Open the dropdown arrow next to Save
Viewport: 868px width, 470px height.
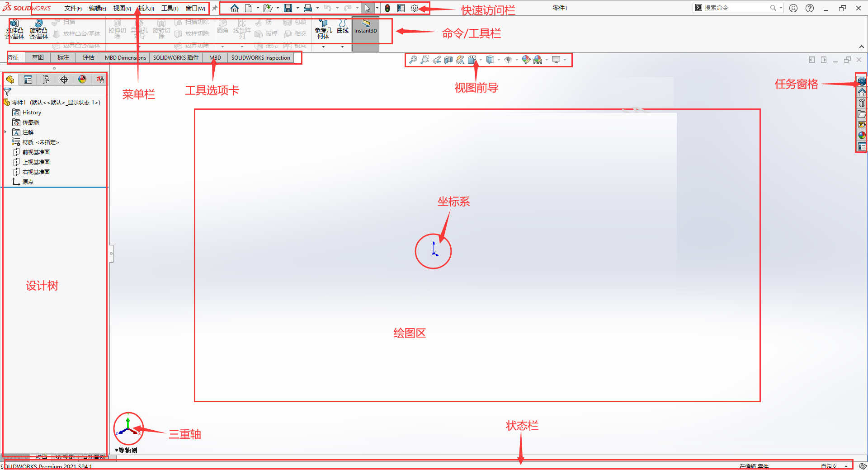[x=297, y=8]
